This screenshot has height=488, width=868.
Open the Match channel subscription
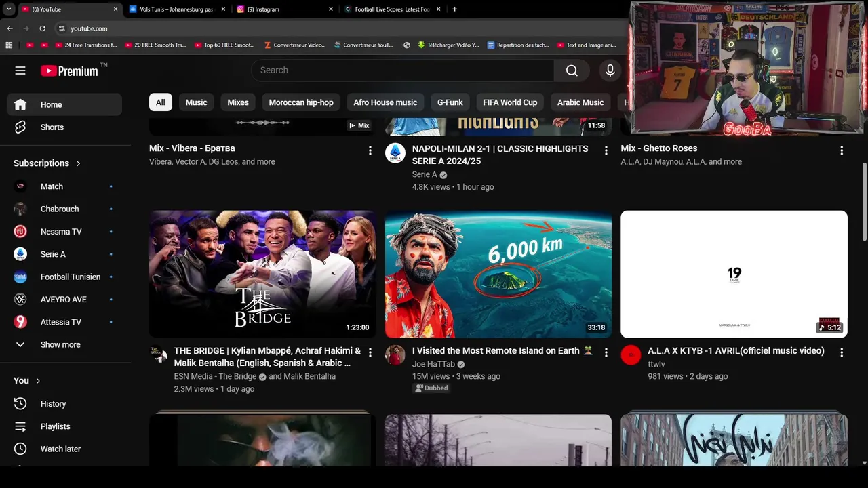[x=64, y=186]
